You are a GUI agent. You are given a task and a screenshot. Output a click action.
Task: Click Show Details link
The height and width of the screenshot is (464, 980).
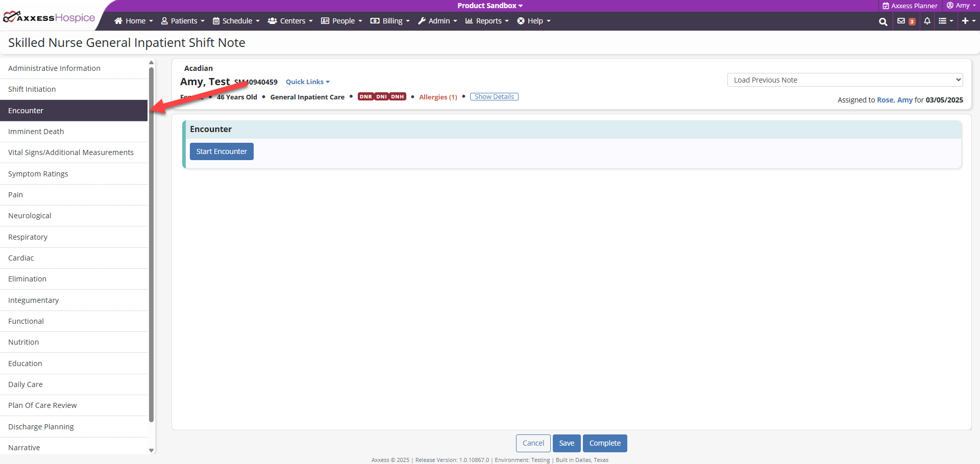pyautogui.click(x=494, y=97)
